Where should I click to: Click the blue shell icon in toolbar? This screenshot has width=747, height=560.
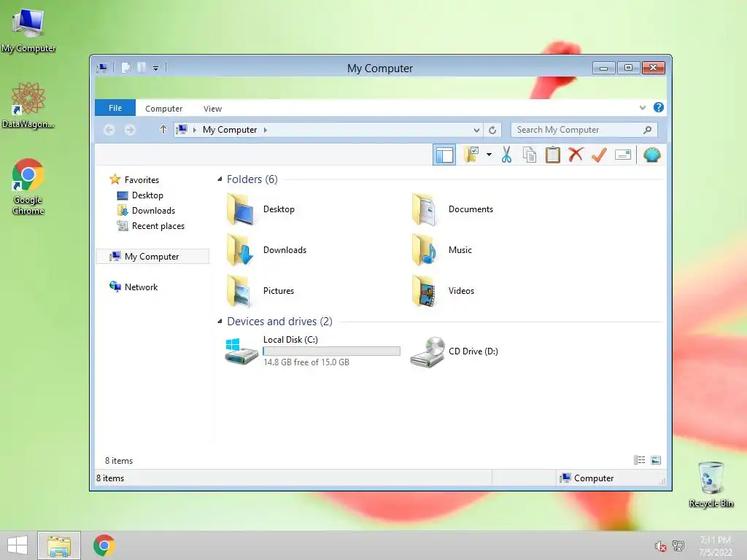point(651,155)
